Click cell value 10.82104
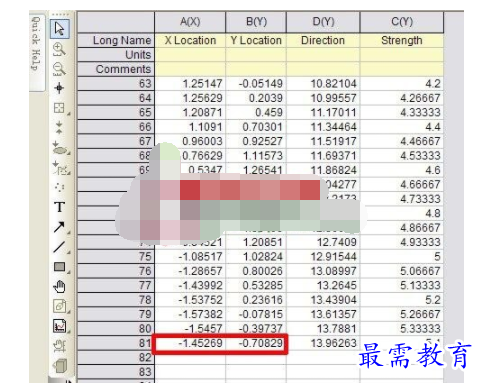The height and width of the screenshot is (387, 480). tap(333, 84)
